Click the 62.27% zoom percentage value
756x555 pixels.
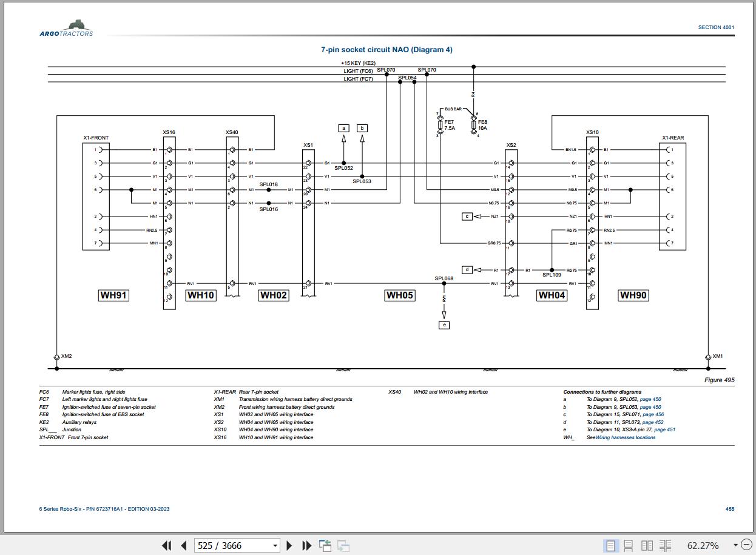click(x=703, y=545)
